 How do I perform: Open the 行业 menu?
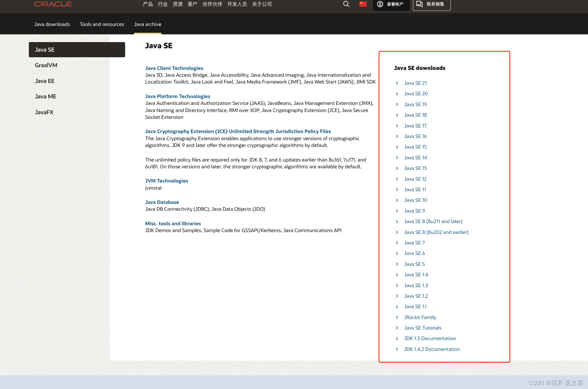163,4
